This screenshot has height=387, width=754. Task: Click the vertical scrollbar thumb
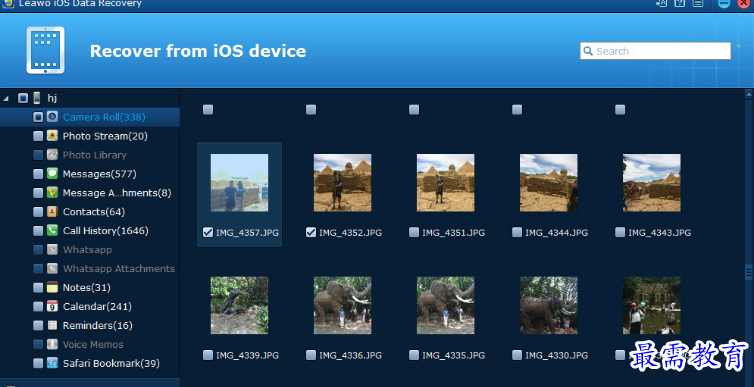[x=749, y=272]
